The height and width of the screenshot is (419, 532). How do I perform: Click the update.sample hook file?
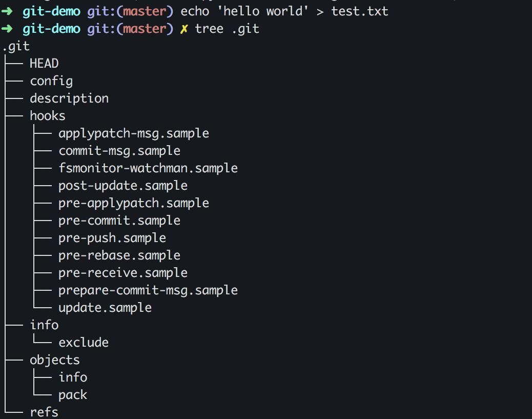coord(105,308)
